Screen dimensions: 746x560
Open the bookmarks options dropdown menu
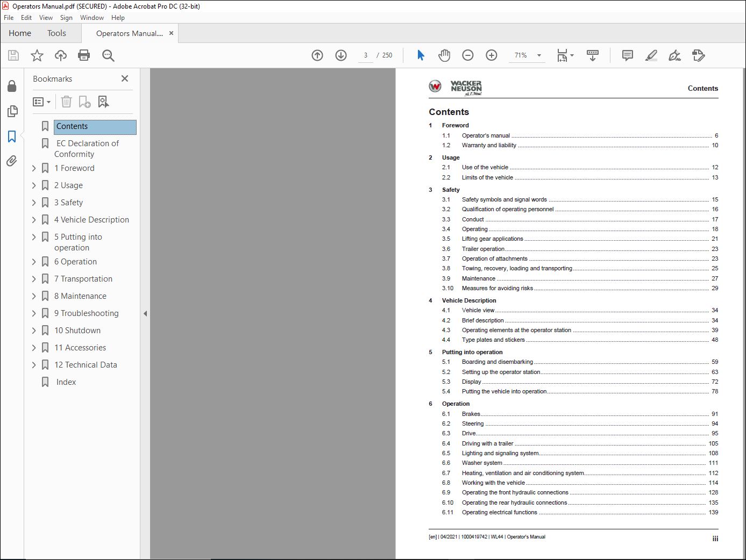pyautogui.click(x=41, y=102)
